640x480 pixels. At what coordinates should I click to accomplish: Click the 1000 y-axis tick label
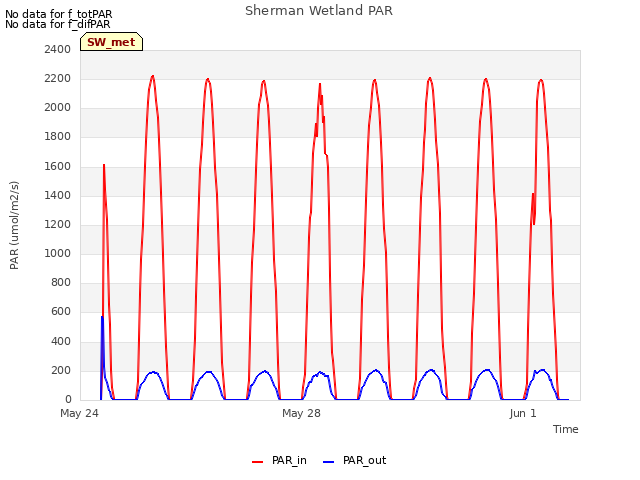(x=58, y=253)
